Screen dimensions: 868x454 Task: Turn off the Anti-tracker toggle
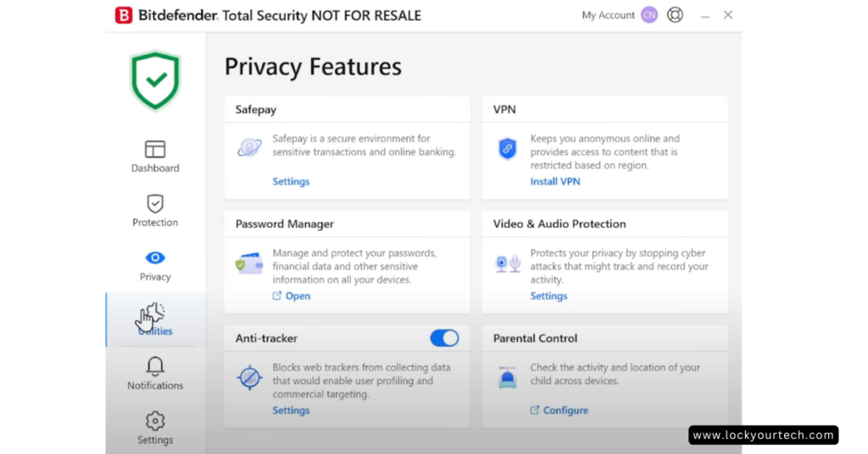(x=444, y=339)
